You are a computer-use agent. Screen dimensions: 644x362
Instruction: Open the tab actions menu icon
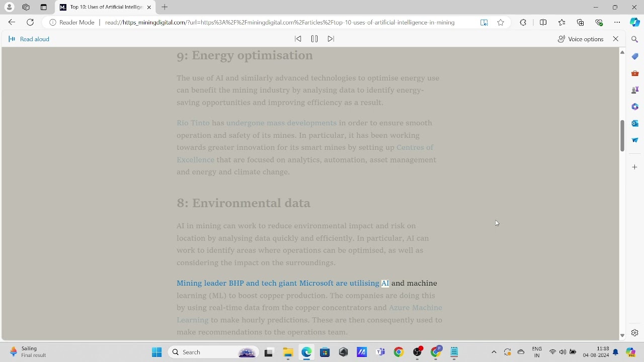[44, 7]
